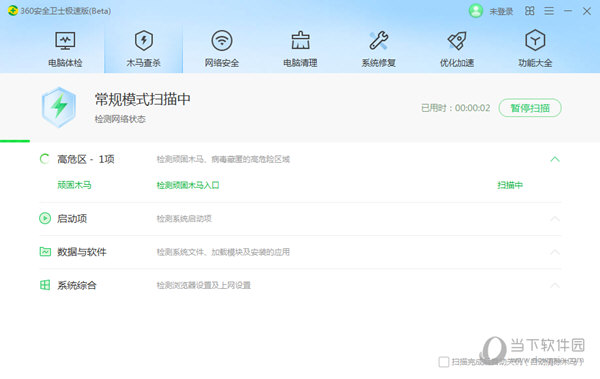Click the green scan progress bar

(15, 141)
